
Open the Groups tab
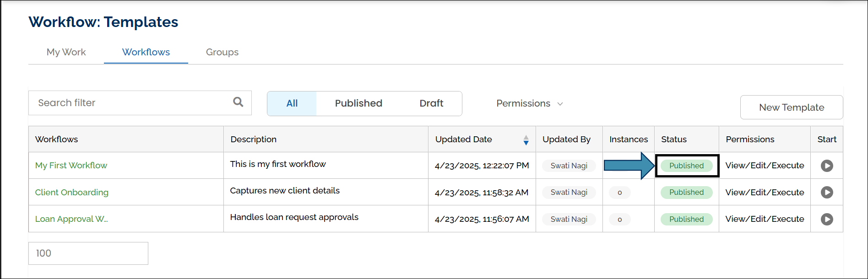[222, 52]
